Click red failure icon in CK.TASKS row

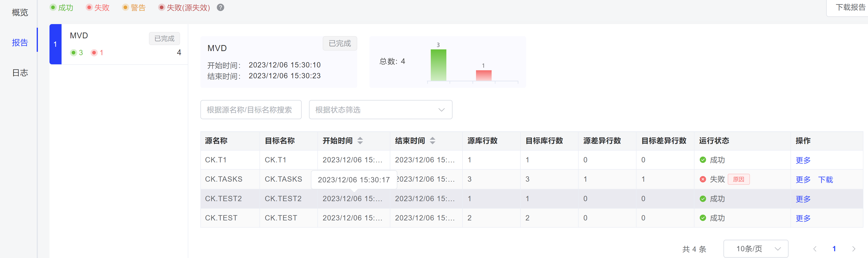click(703, 179)
